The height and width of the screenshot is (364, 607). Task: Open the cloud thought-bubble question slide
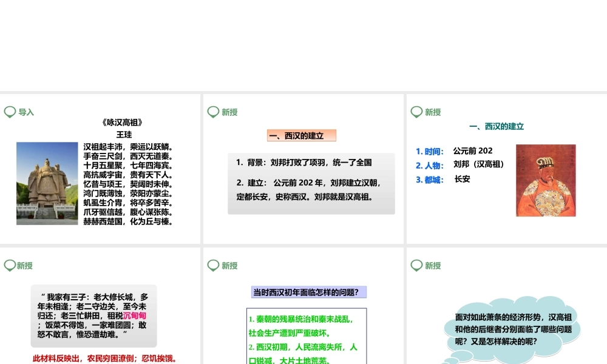[x=507, y=306]
